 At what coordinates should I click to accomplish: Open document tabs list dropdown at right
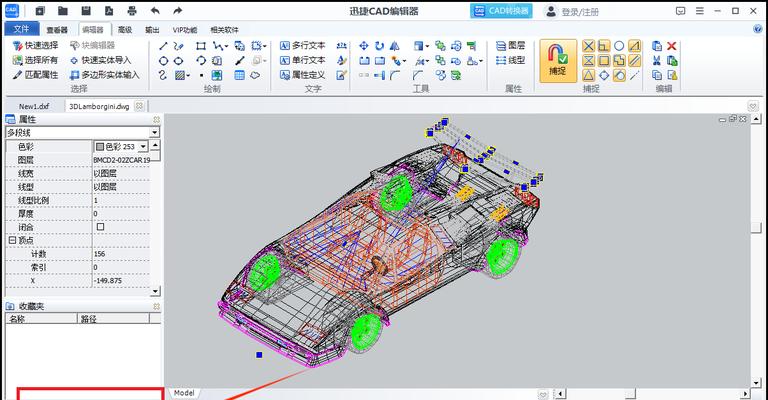pyautogui.click(x=753, y=106)
